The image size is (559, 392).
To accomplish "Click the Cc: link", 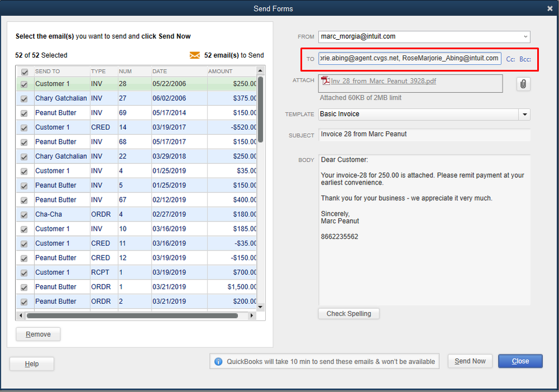I will click(x=510, y=59).
